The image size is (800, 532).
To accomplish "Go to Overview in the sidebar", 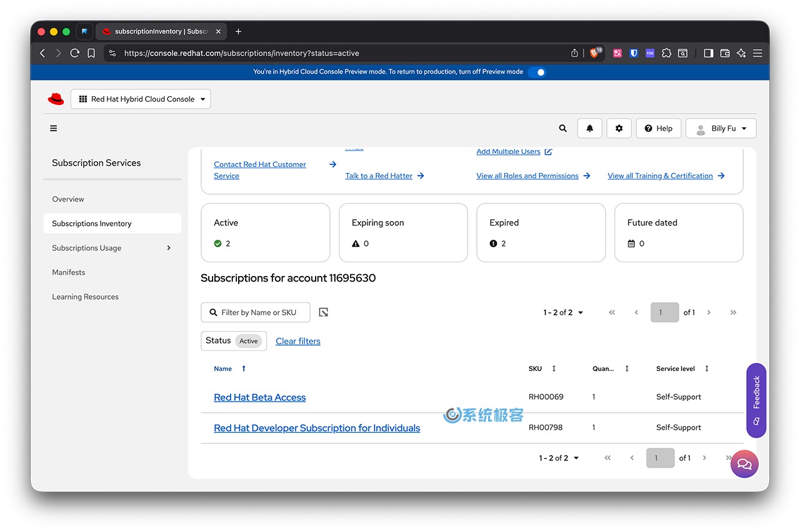I will click(x=68, y=199).
